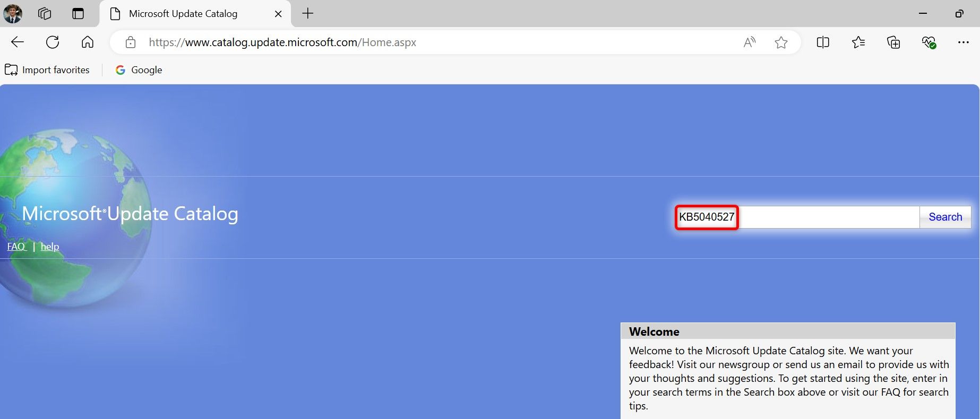Go back with the back arrow

(18, 42)
